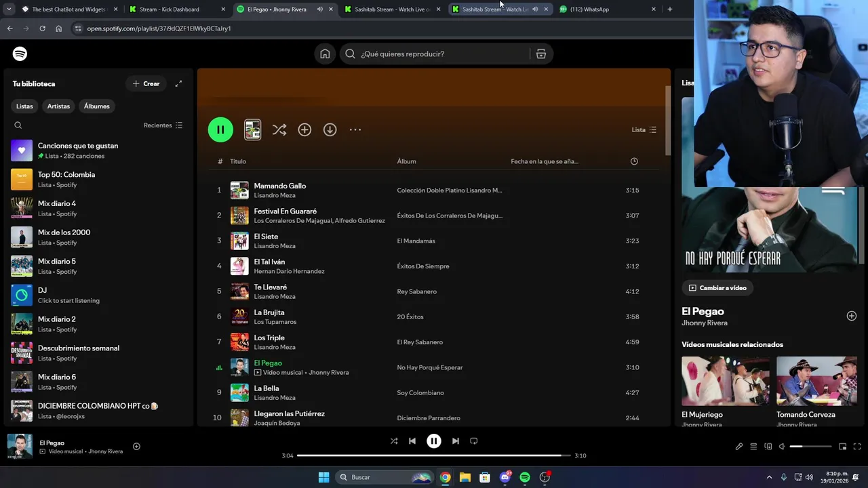Add current song plus icon in bottom bar
Screen dimensions: 868x488
(136, 446)
